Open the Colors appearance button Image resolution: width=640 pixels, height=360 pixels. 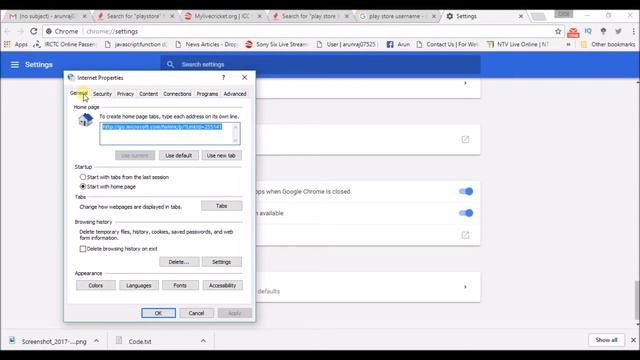point(96,285)
